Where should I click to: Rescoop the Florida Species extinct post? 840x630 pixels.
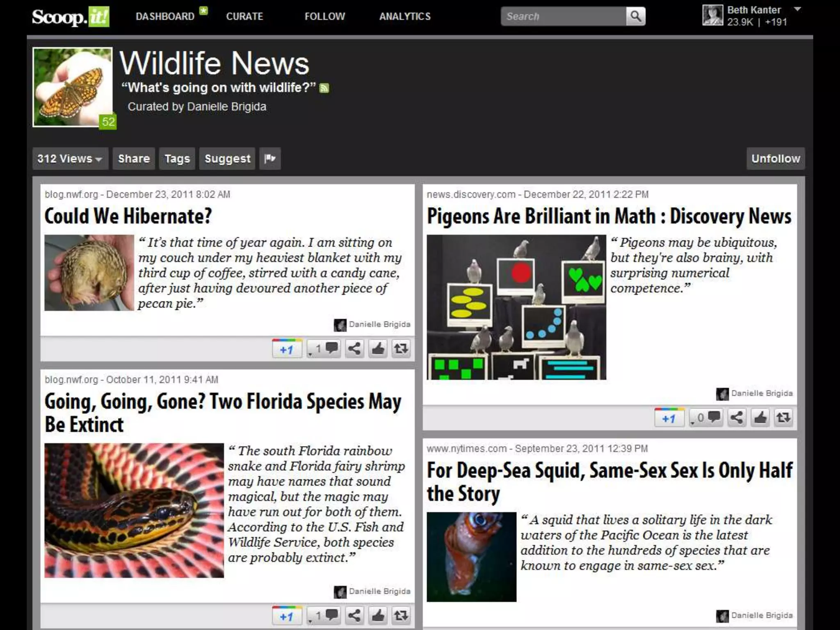[x=401, y=616]
